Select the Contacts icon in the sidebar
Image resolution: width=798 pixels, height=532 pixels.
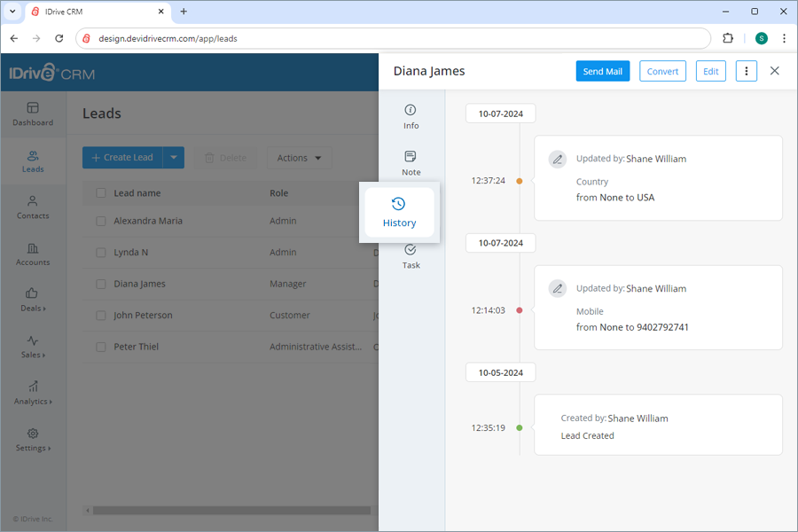[33, 207]
